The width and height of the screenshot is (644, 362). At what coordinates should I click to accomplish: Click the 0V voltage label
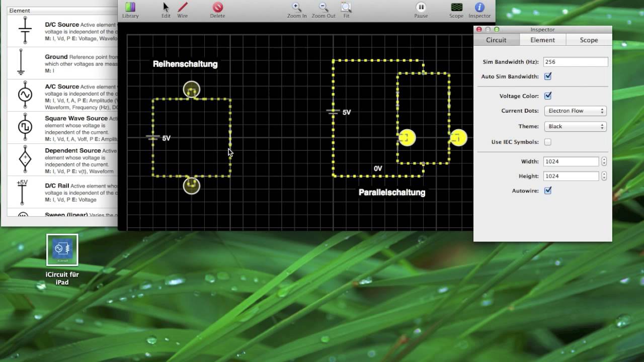click(378, 168)
